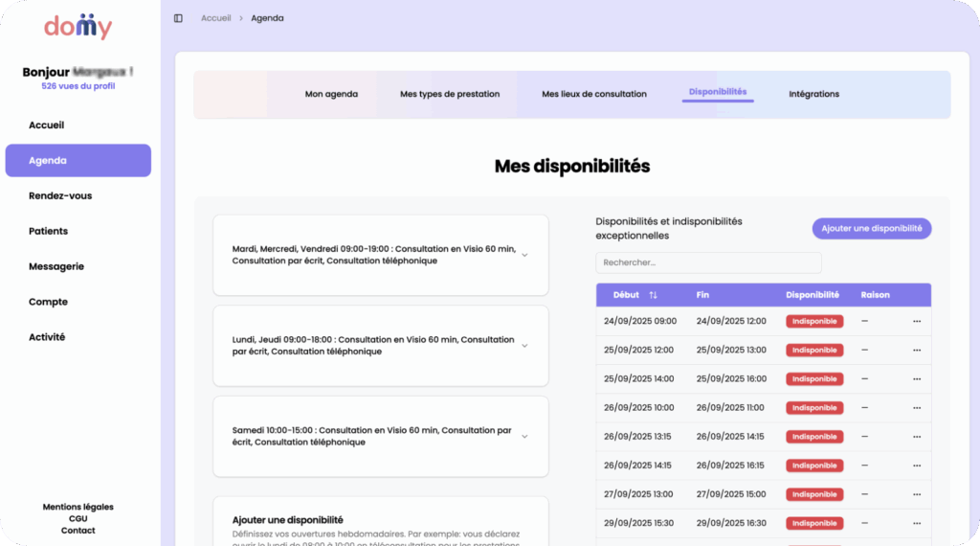Click the Rechercher search field

coord(708,262)
